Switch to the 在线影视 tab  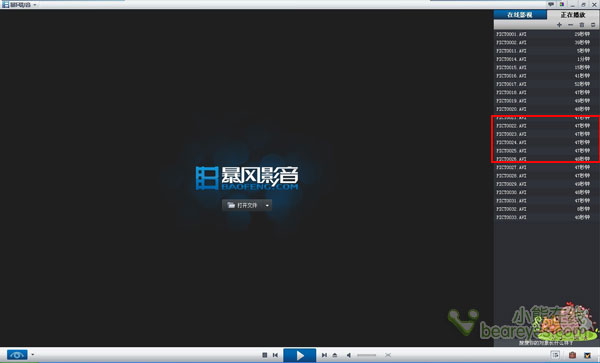click(520, 15)
